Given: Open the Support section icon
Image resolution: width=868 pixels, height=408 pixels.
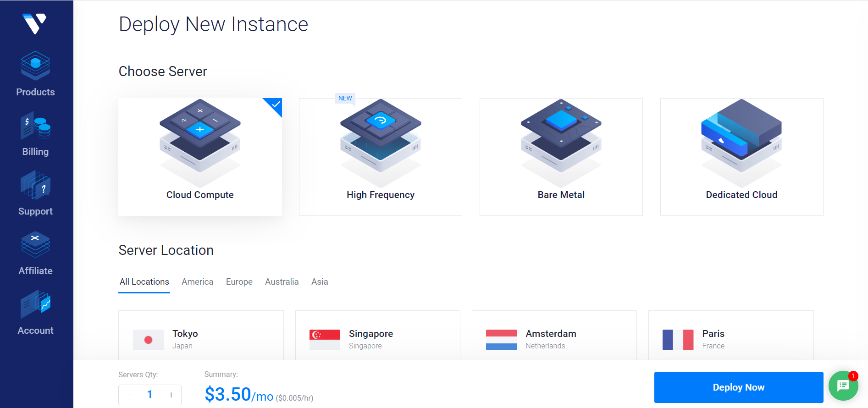Looking at the screenshot, I should coord(35,185).
